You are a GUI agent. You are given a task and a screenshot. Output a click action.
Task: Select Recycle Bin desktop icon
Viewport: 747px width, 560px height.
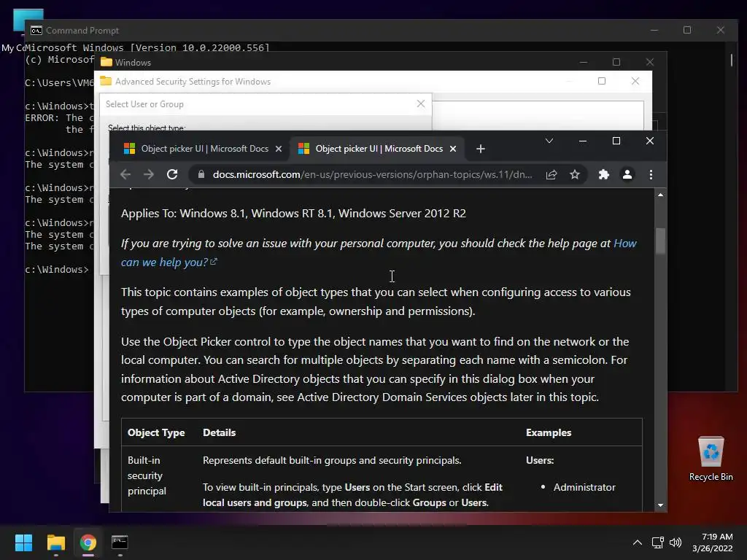coord(711,458)
